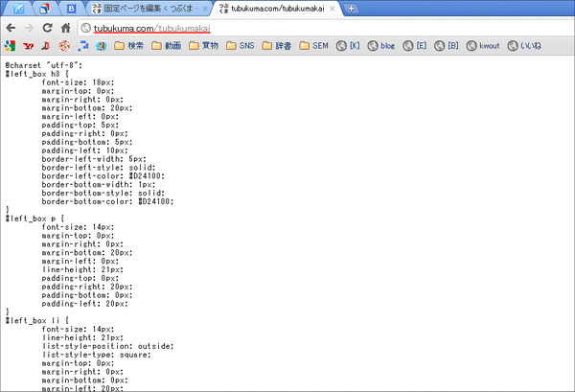
Task: Click border-bottom-color: #D24100 line
Action: tap(107, 201)
